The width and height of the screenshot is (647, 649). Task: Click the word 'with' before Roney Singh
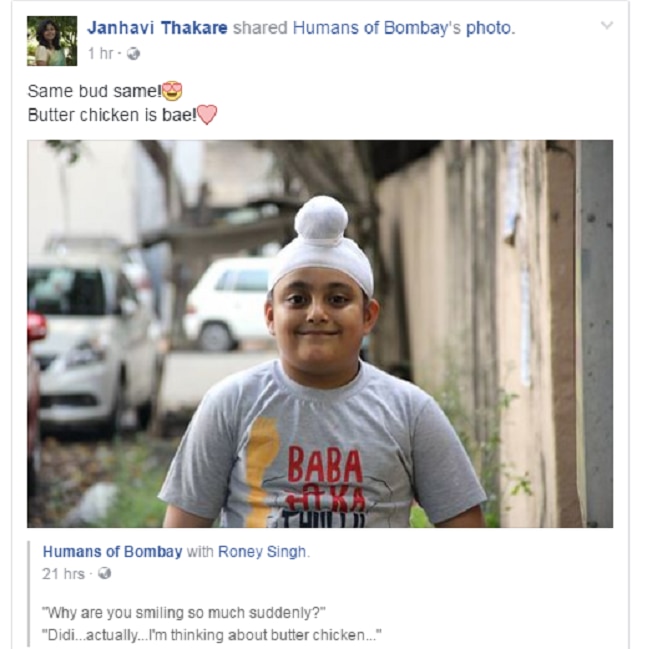[x=200, y=552]
